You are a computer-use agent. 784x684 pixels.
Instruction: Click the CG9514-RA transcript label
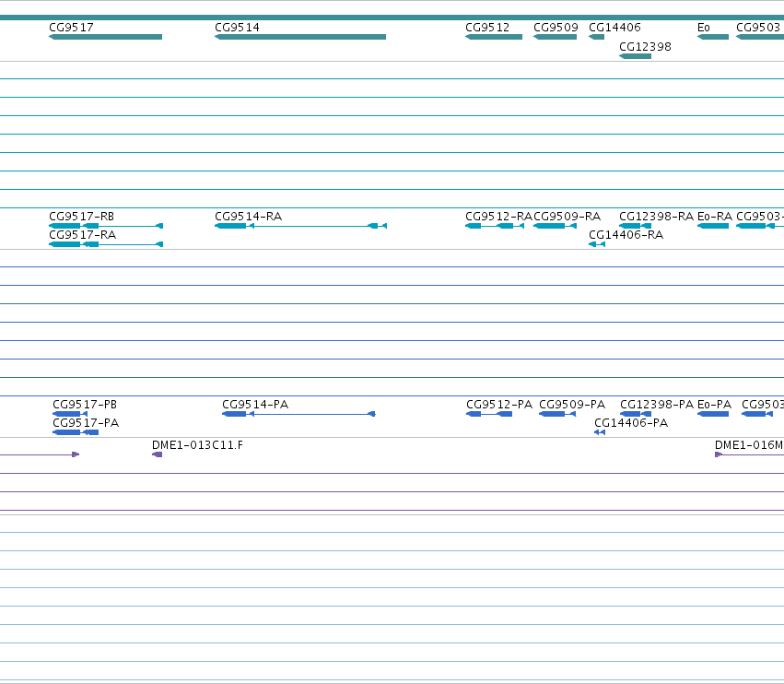coord(249,217)
